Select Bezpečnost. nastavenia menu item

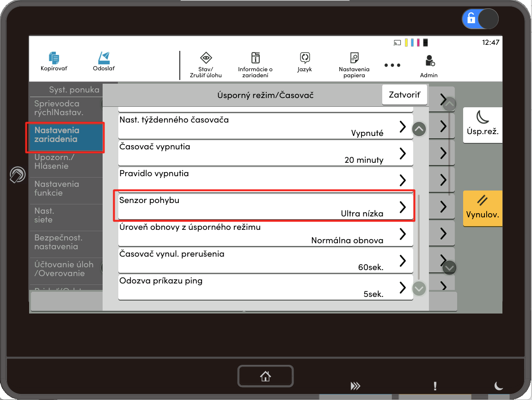[x=66, y=242]
